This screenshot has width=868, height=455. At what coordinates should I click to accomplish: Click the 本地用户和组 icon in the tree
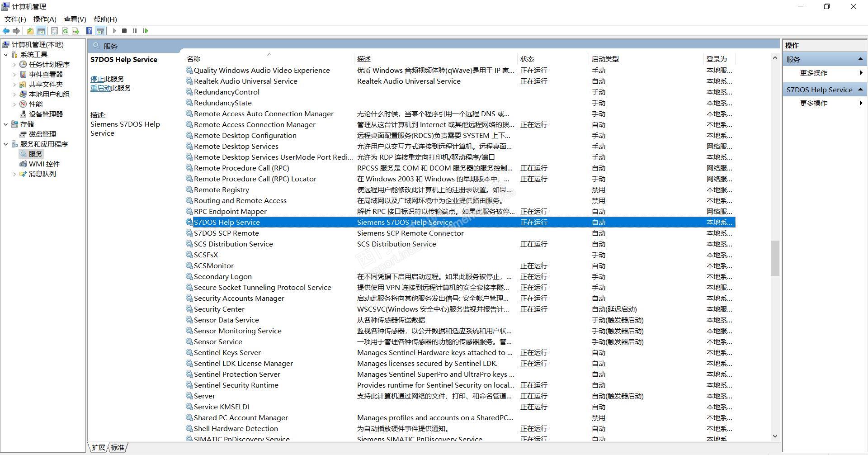[23, 94]
